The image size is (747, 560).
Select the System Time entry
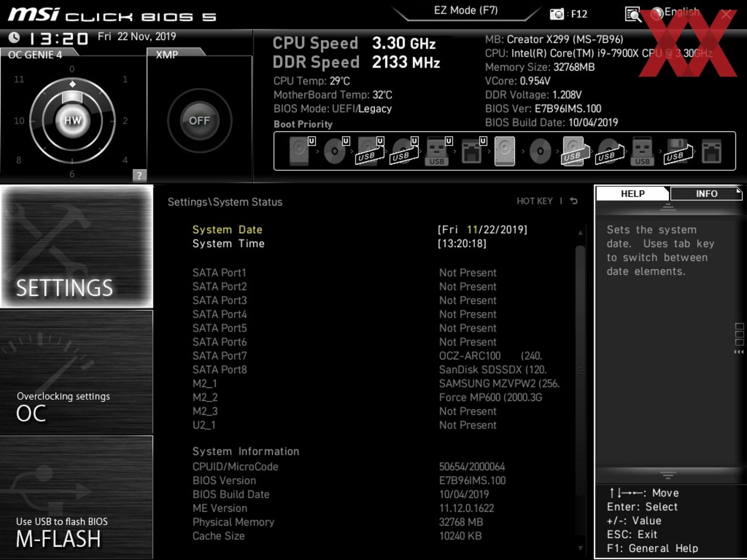click(228, 243)
